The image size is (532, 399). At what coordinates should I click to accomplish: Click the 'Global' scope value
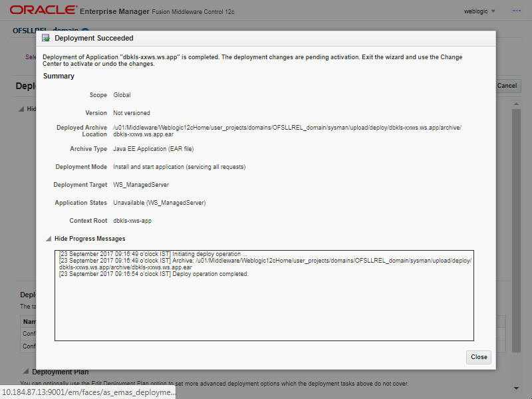pos(122,95)
